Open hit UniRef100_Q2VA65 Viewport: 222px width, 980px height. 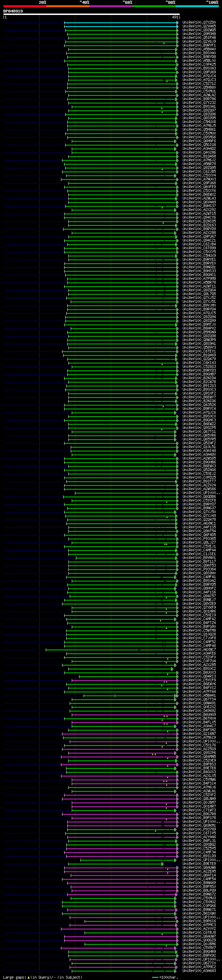point(199,26)
